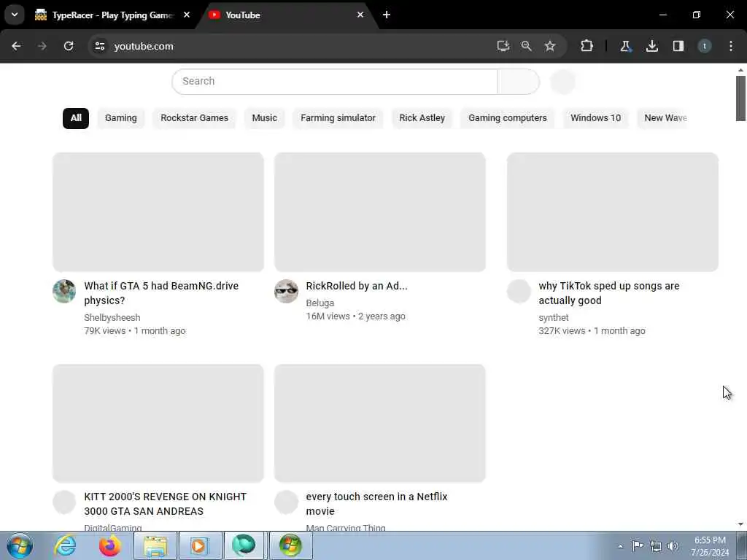Filter videos by Rick Astley chip

422,118
